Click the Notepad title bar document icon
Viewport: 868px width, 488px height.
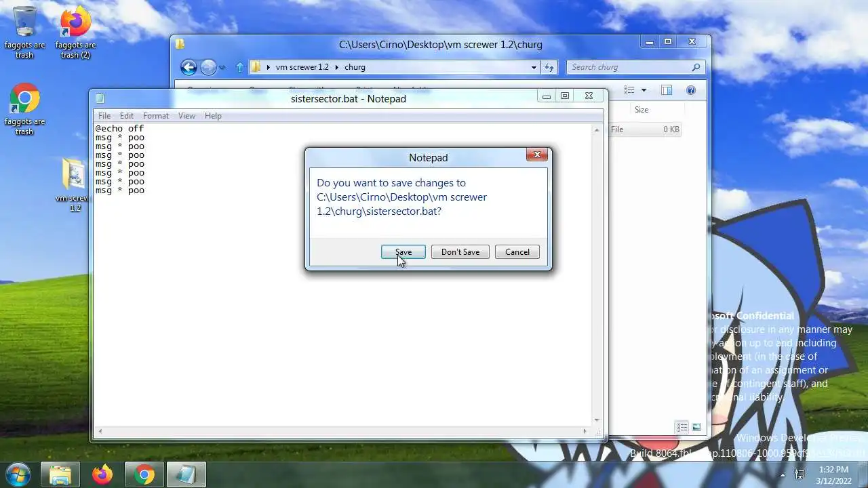tap(100, 99)
